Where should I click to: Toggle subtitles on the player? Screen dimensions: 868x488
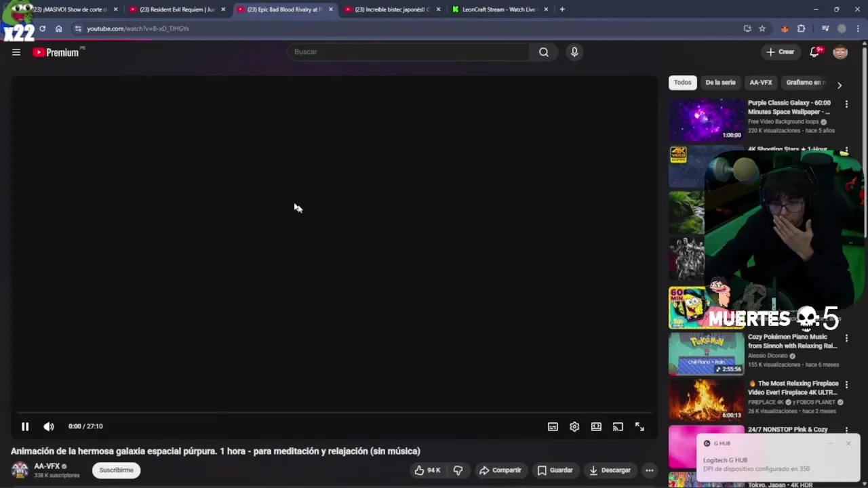click(553, 426)
